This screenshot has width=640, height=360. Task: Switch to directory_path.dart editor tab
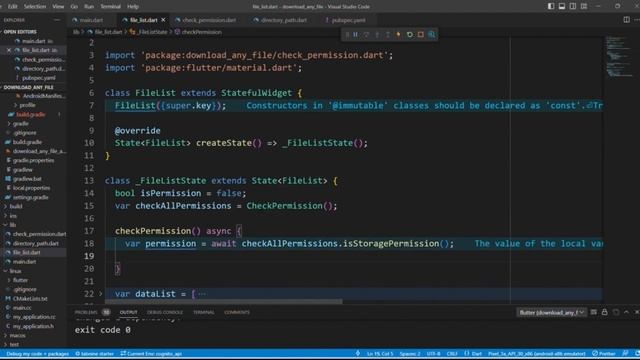pyautogui.click(x=284, y=20)
